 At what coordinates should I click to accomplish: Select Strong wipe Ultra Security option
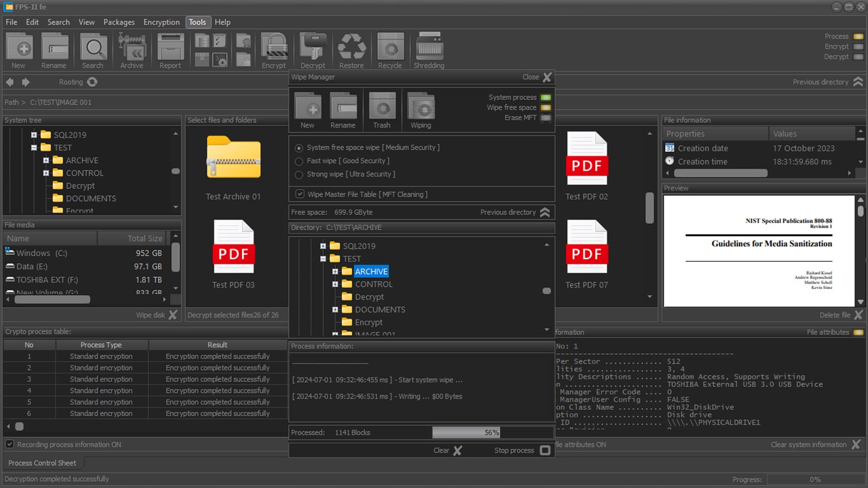tap(300, 174)
